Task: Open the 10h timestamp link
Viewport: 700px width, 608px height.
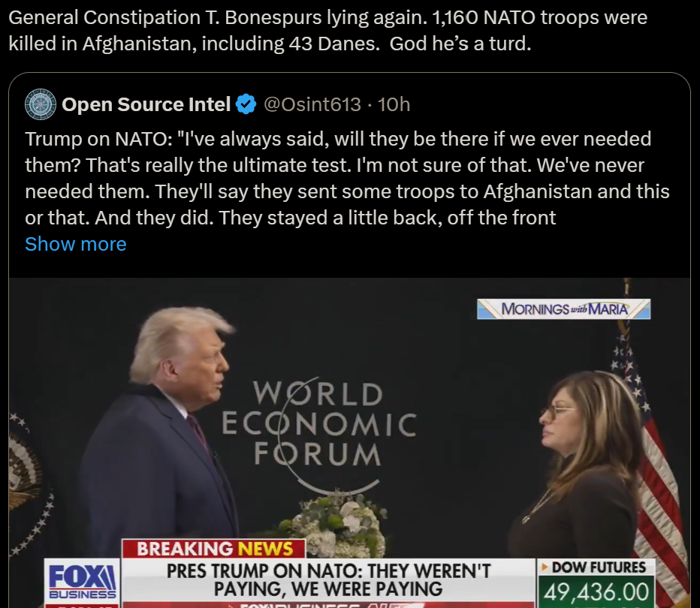Action: pyautogui.click(x=394, y=104)
